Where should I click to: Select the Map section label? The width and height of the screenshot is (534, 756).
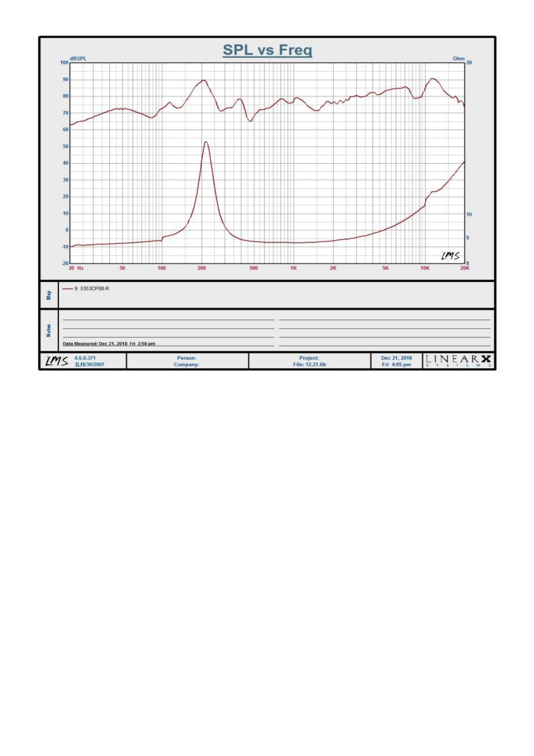(49, 295)
